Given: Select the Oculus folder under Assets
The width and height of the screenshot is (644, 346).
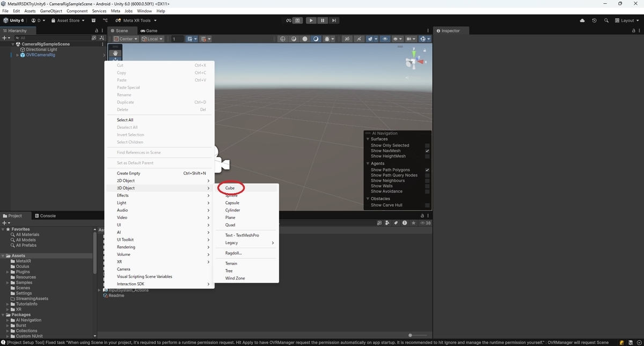Looking at the screenshot, I should (23, 266).
